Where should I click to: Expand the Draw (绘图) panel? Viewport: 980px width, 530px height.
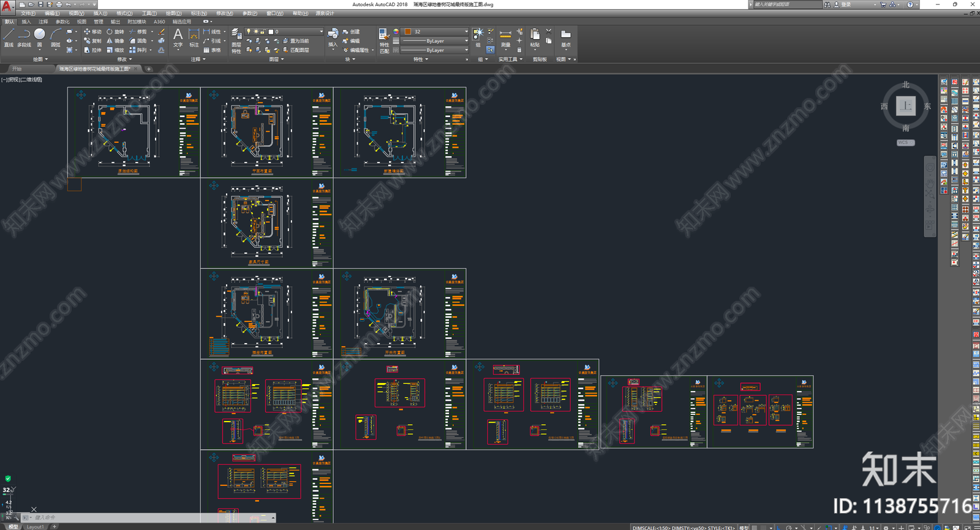[x=40, y=59]
